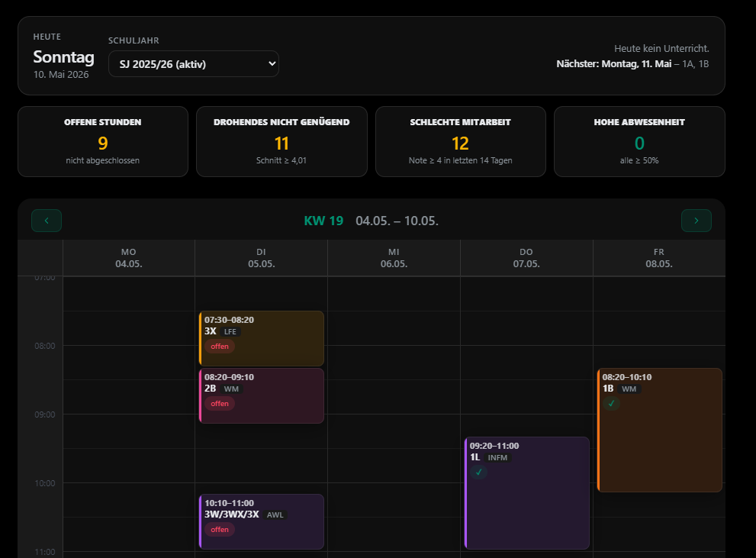Screen dimensions: 756x558
Task: Open the 1B WM lesson on Friday
Action: 660,431
